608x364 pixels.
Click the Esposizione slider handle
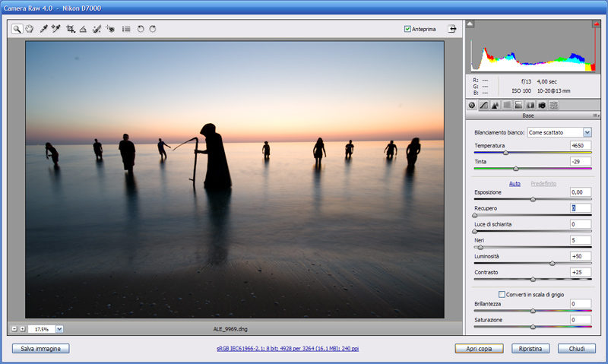(x=533, y=199)
